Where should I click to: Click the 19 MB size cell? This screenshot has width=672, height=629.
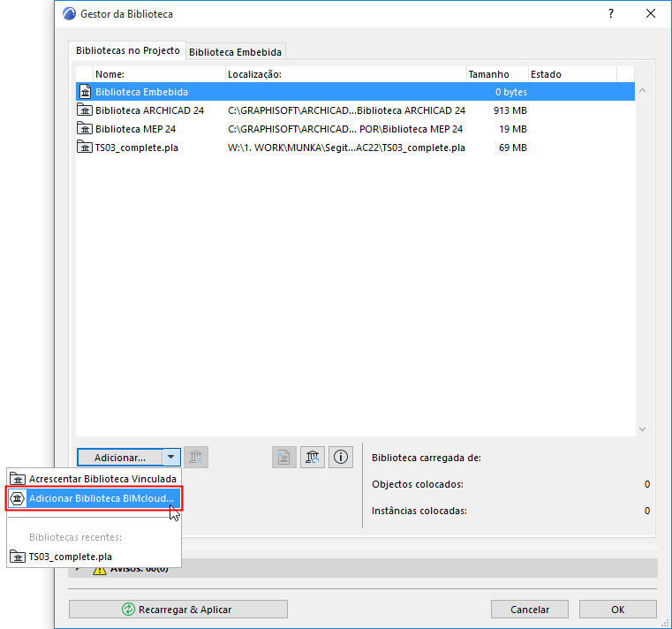[513, 129]
